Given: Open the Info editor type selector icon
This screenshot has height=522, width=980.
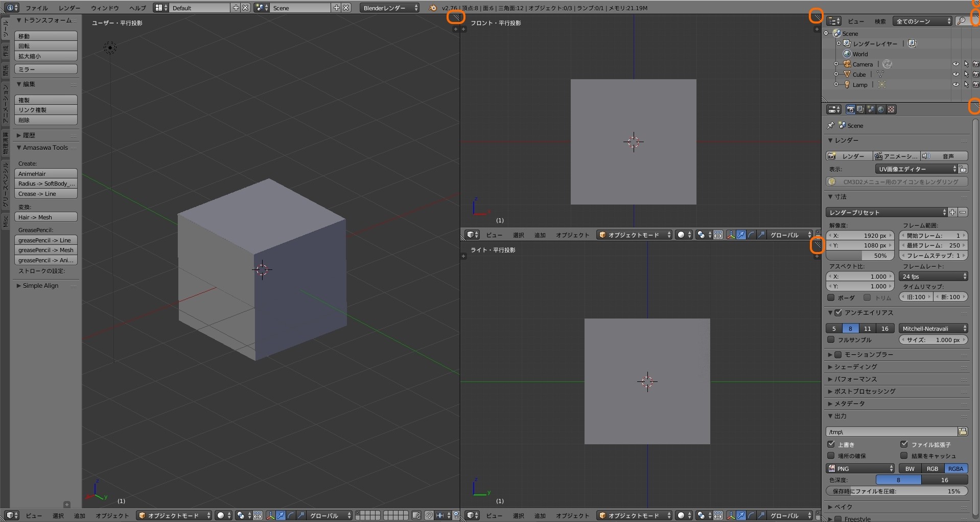Looking at the screenshot, I should [x=12, y=8].
